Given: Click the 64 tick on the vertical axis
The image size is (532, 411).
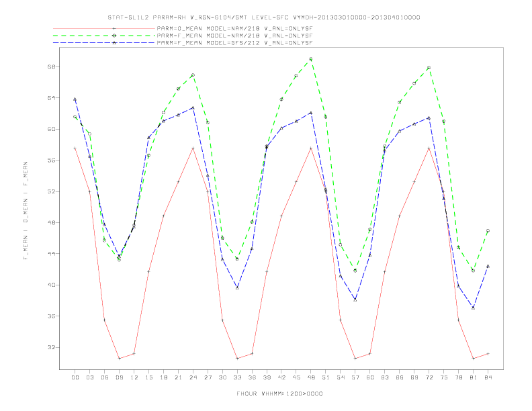Looking at the screenshot, I should (52, 98).
